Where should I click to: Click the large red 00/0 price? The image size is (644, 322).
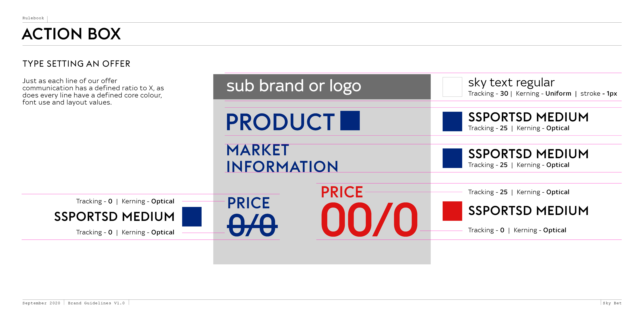[x=369, y=220]
